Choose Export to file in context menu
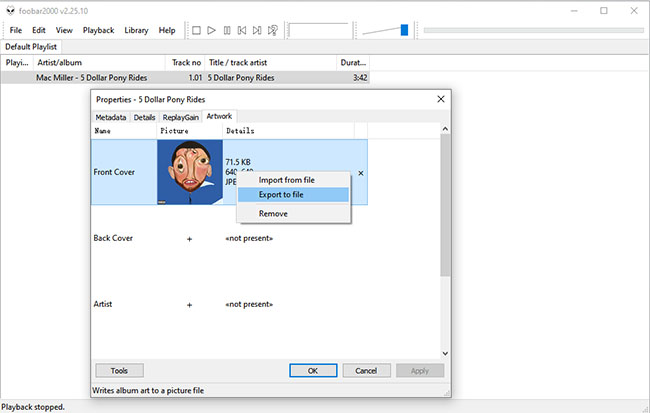The height and width of the screenshot is (413, 650). [293, 194]
